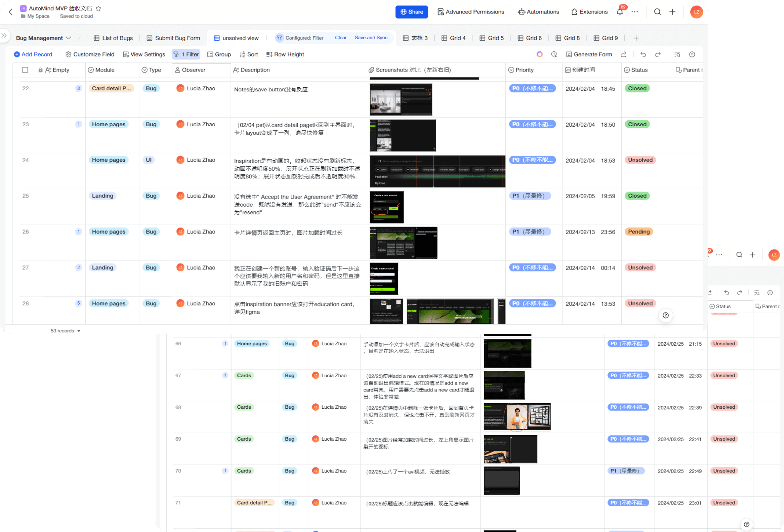Click the help question mark icon
The image size is (784, 532).
665,315
